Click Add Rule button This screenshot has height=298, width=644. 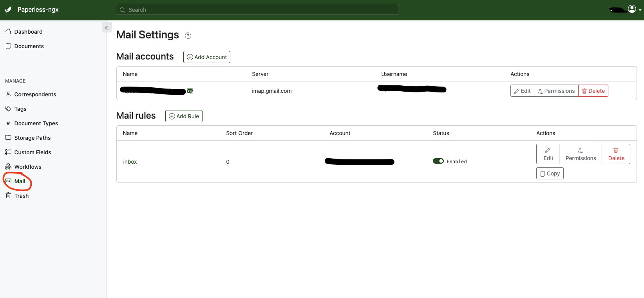point(184,116)
